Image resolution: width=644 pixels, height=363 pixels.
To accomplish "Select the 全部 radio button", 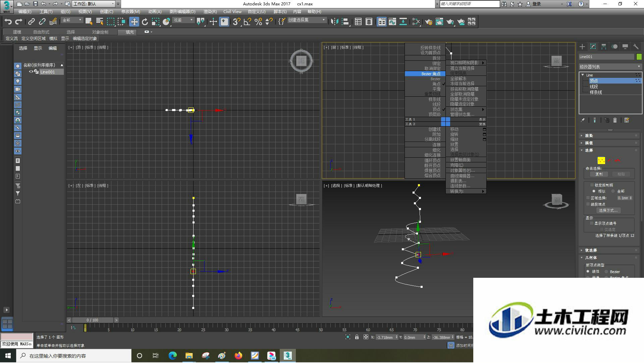I will coord(613,191).
